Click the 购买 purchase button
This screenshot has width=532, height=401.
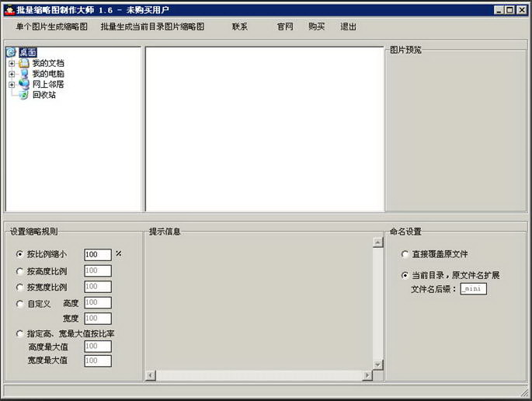[317, 26]
